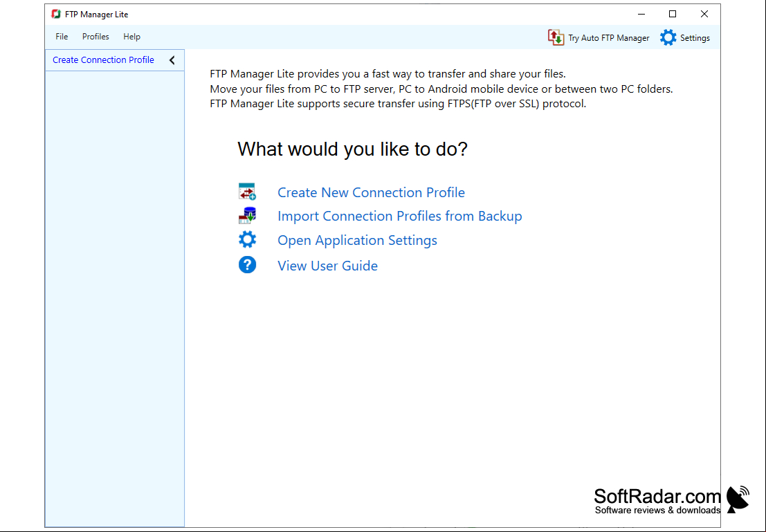Click the Try Auto FTP Manager label
766x532 pixels.
[x=608, y=38]
